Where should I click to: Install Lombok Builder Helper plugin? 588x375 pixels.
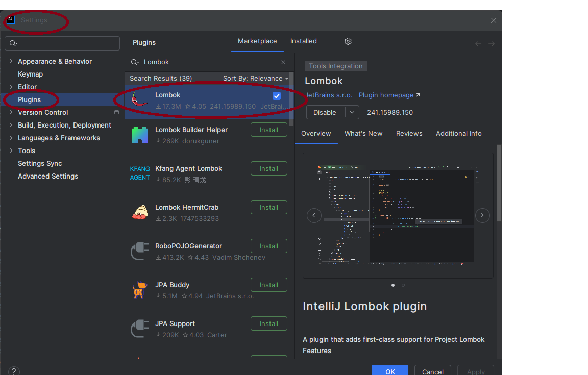(x=269, y=130)
